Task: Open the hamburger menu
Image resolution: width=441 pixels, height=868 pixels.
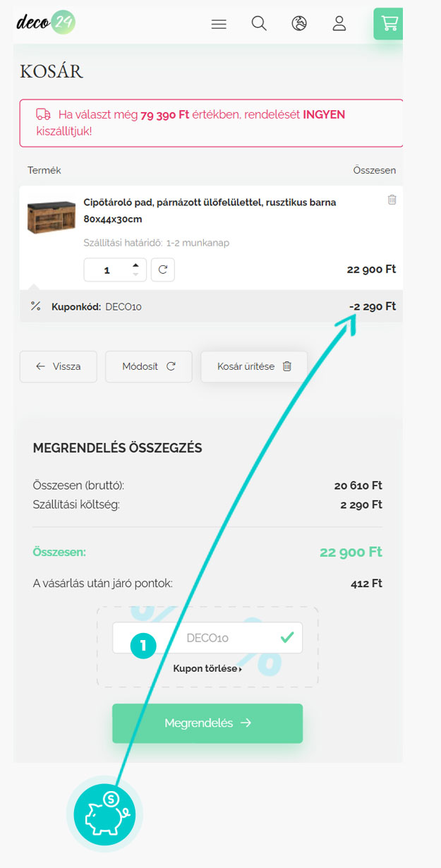Action: [x=219, y=24]
